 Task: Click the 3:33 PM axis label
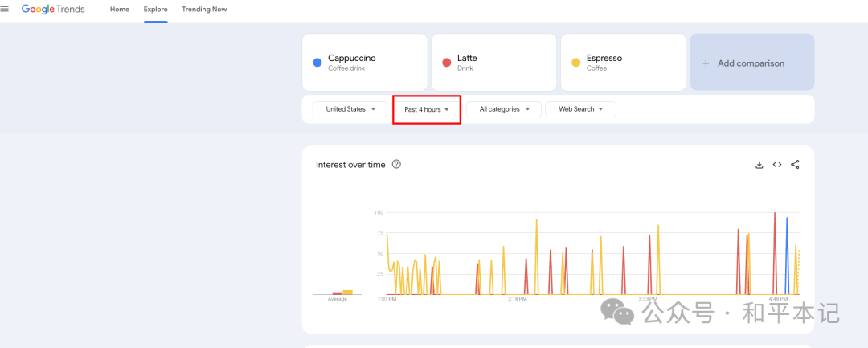point(647,299)
